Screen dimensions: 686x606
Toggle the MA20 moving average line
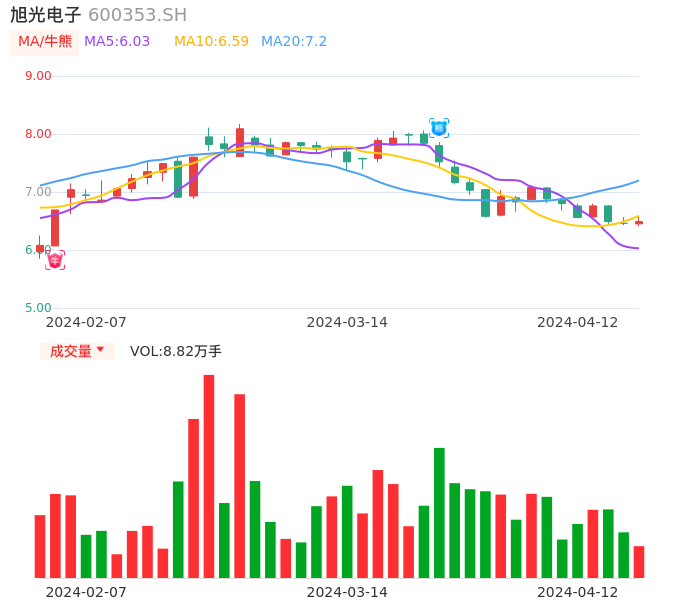click(x=294, y=42)
